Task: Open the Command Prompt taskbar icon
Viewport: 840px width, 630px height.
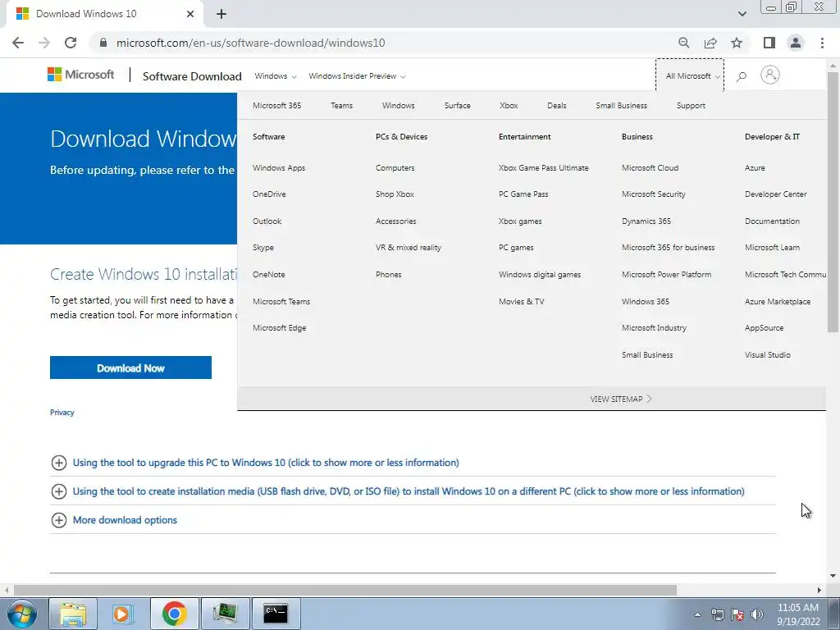Action: (276, 614)
